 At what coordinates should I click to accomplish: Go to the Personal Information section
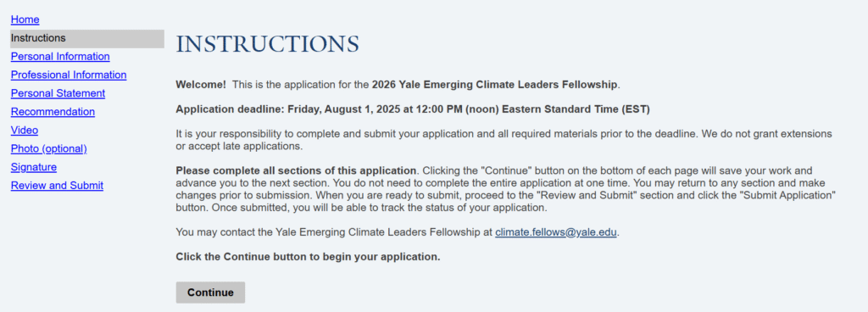[60, 57]
